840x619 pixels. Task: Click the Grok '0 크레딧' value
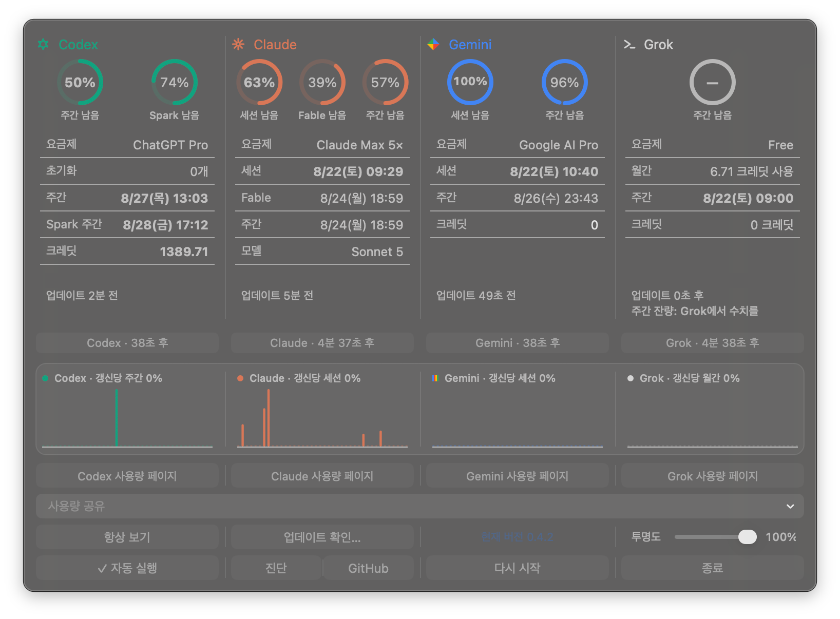pyautogui.click(x=772, y=225)
